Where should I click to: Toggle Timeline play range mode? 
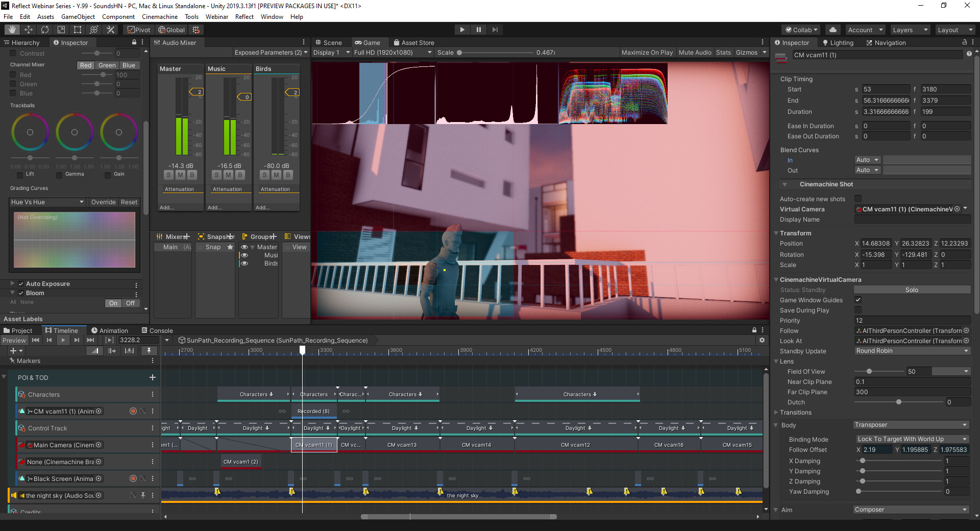point(109,340)
